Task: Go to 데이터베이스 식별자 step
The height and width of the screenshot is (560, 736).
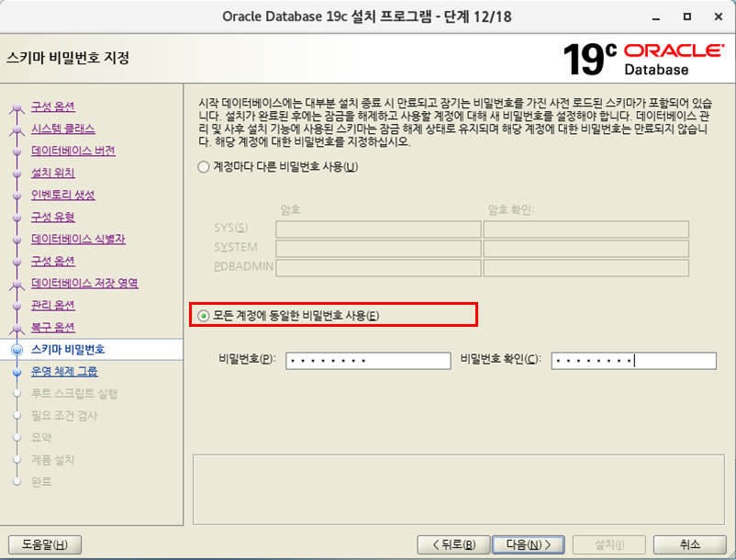Action: [78, 239]
